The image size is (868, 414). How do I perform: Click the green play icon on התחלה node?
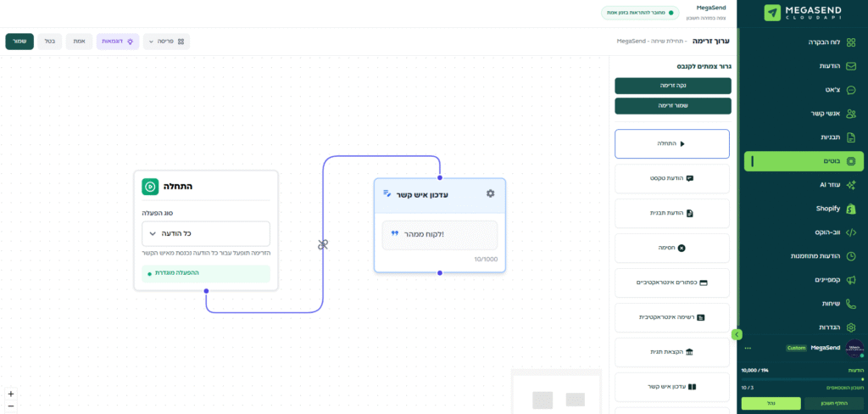coord(149,187)
